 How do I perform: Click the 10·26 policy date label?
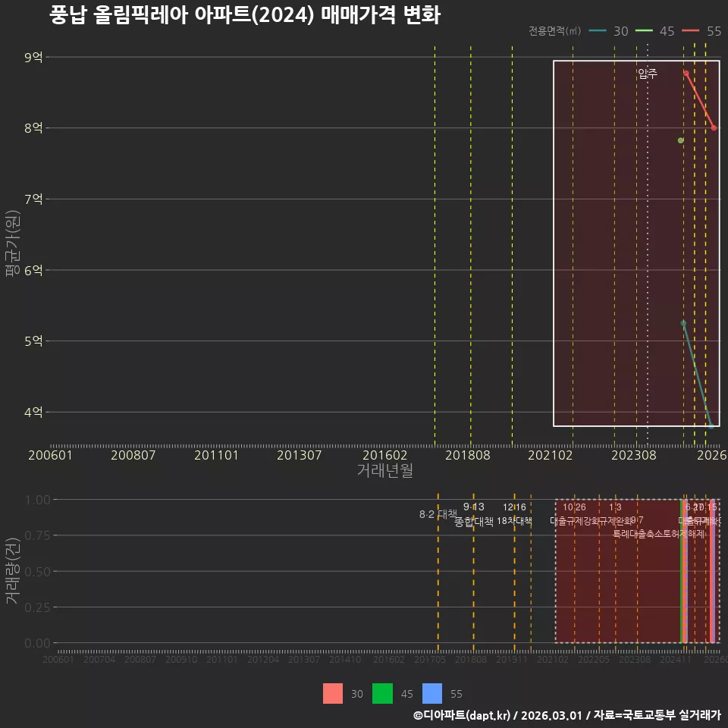574,507
